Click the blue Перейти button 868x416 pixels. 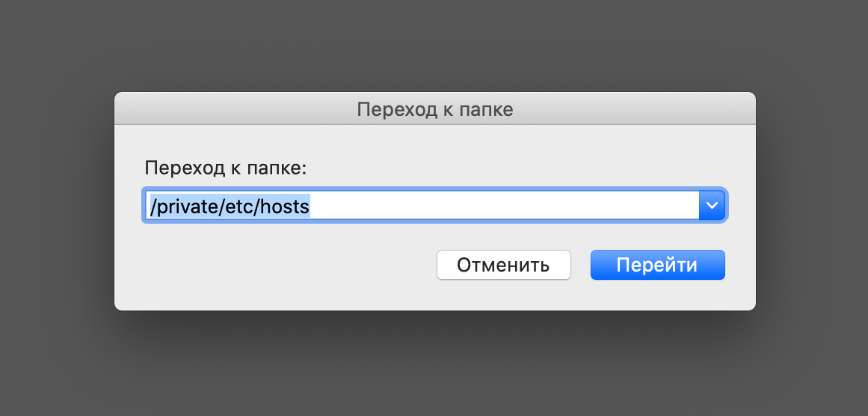click(657, 265)
